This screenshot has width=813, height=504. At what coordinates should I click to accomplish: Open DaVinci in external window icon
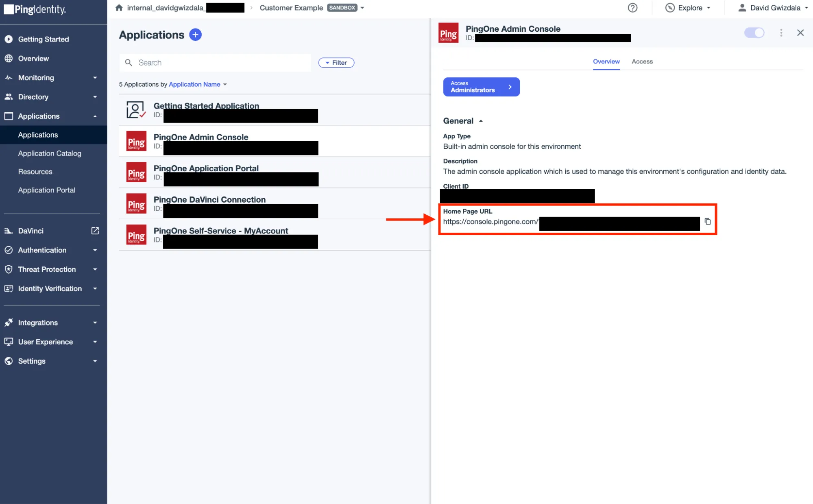[95, 231]
